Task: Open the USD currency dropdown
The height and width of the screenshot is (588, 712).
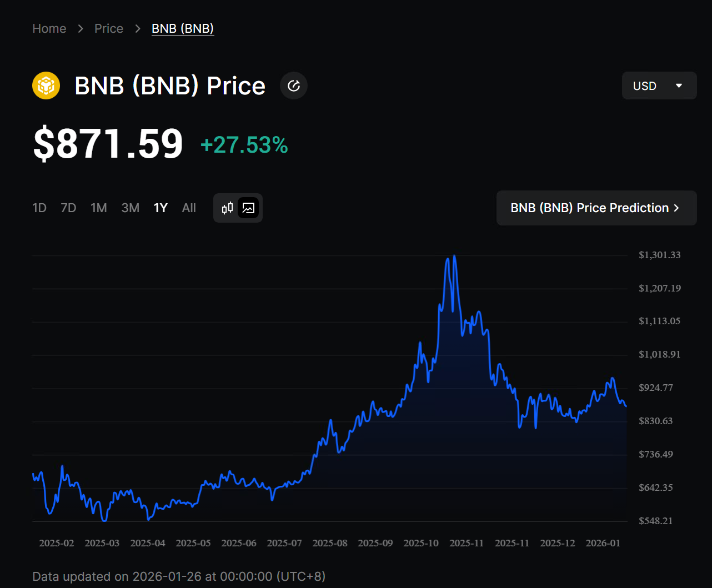Action: point(659,86)
